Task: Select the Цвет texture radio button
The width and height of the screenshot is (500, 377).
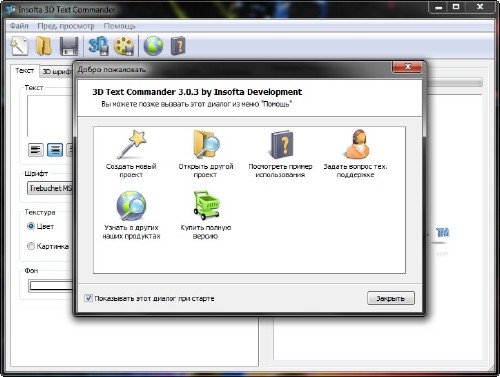Action: point(31,226)
